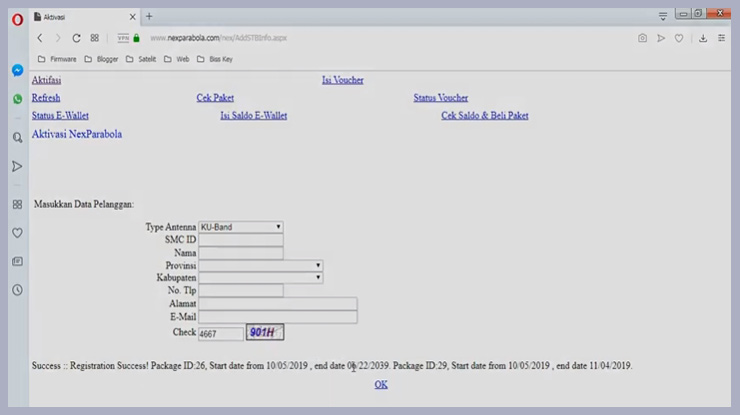
Task: Open the Easy Setup sliders icon
Action: [x=722, y=38]
